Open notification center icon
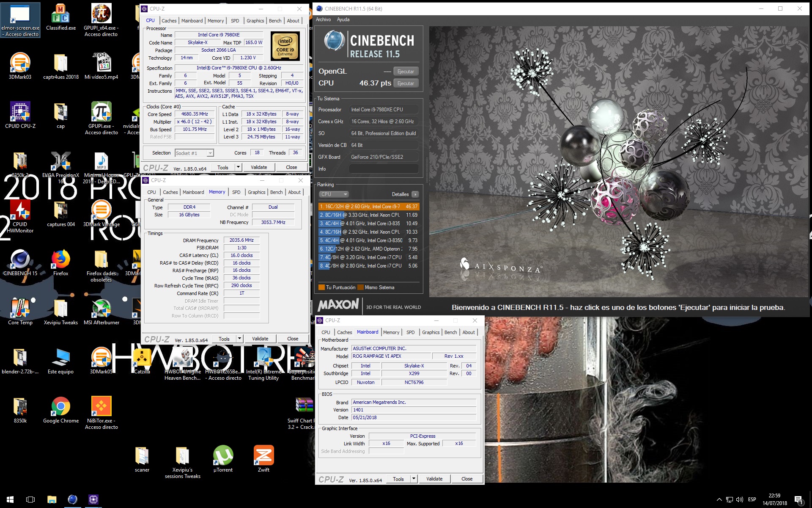 pyautogui.click(x=798, y=500)
